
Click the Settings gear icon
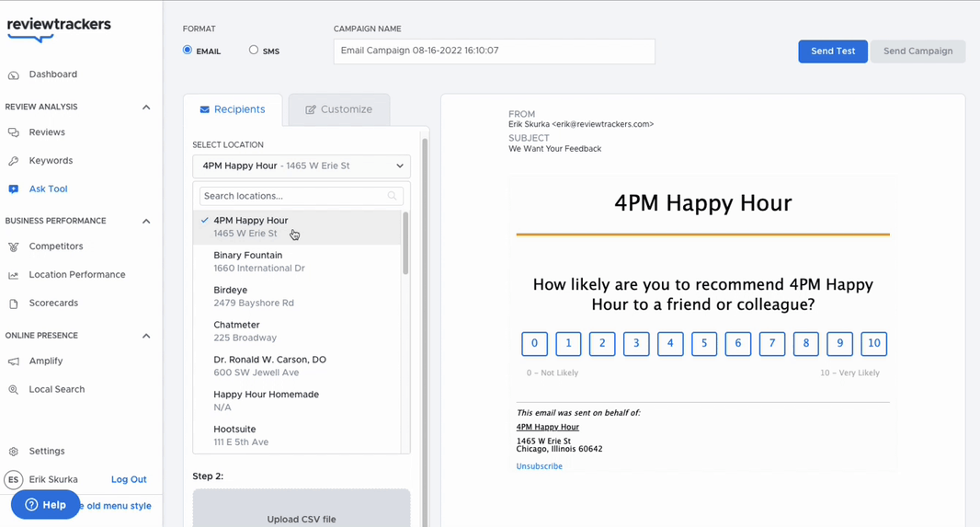click(x=13, y=452)
